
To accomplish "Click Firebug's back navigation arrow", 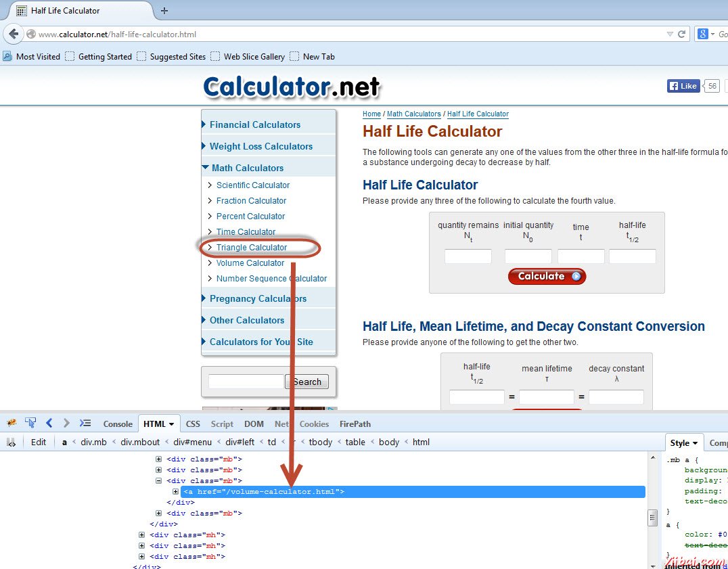I will point(48,423).
